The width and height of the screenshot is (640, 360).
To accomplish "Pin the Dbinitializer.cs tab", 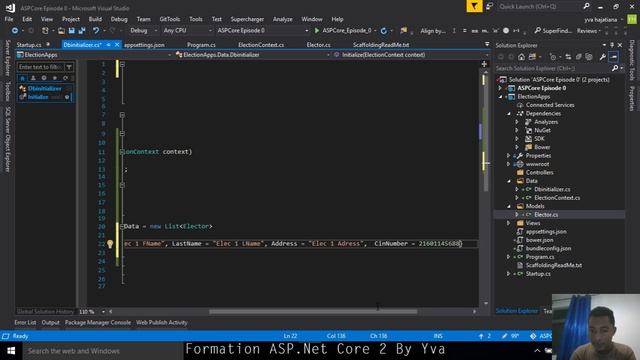I will pyautogui.click(x=109, y=44).
